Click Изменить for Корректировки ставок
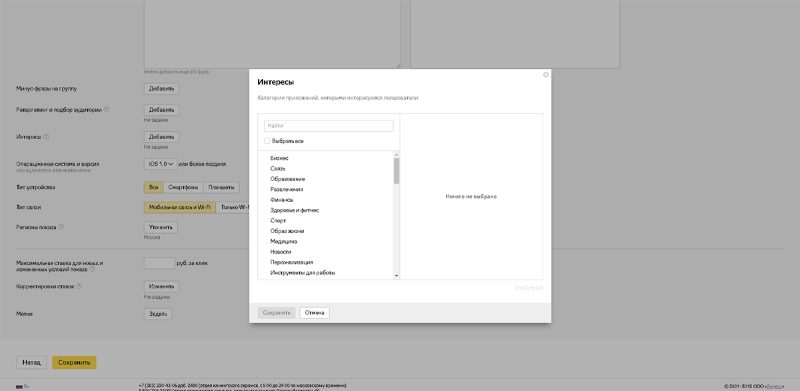Image resolution: width=800 pixels, height=391 pixels. (x=161, y=286)
